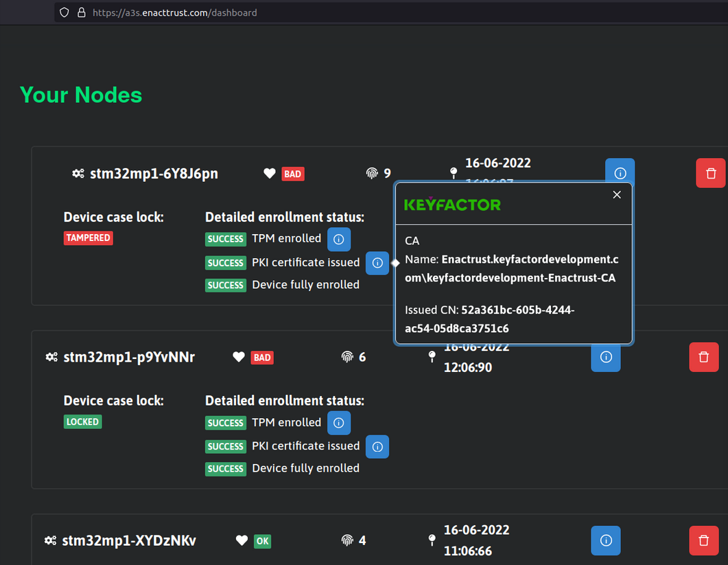Click the browser address bar URL
The image size is (728, 565).
(174, 12)
